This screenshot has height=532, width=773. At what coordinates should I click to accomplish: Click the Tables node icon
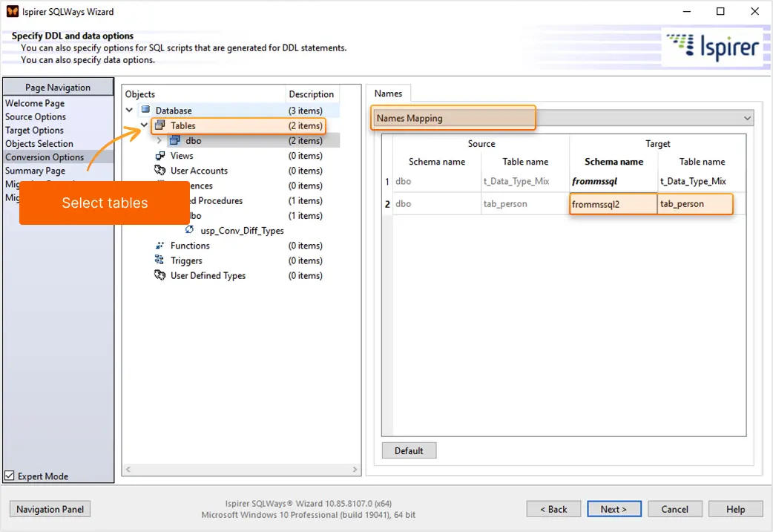click(x=159, y=125)
